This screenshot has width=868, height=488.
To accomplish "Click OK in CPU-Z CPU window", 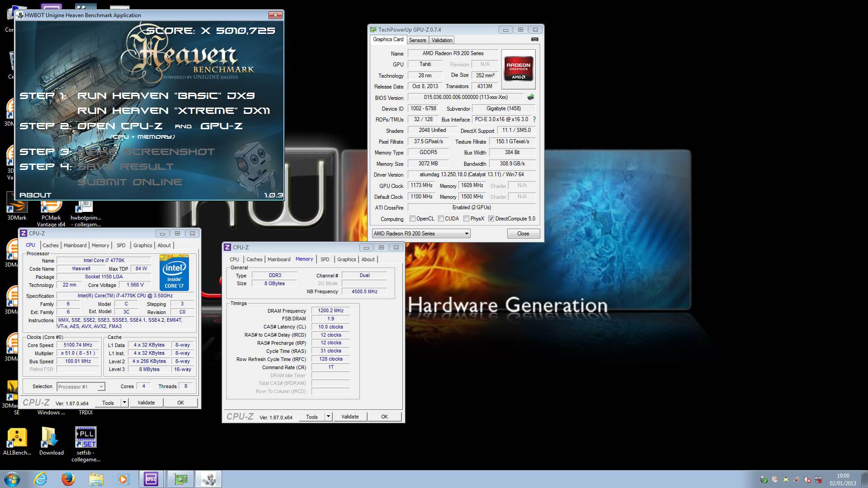I will 180,403.
